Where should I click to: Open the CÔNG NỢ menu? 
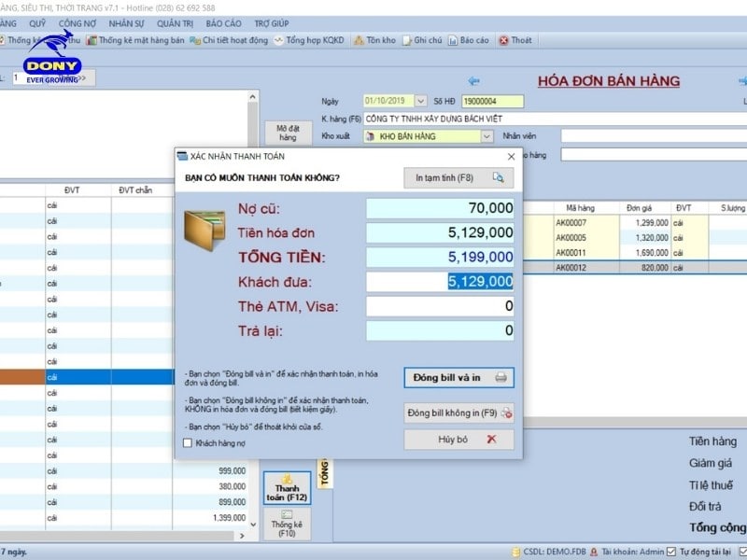(x=79, y=23)
